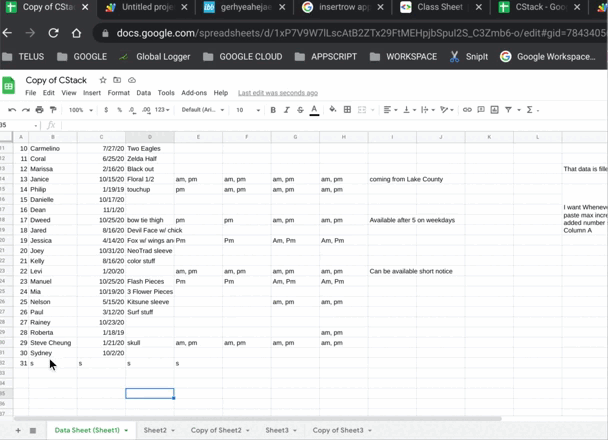Click the Undo icon in toolbar
Viewport: 608px width, 440px height.
(x=12, y=110)
